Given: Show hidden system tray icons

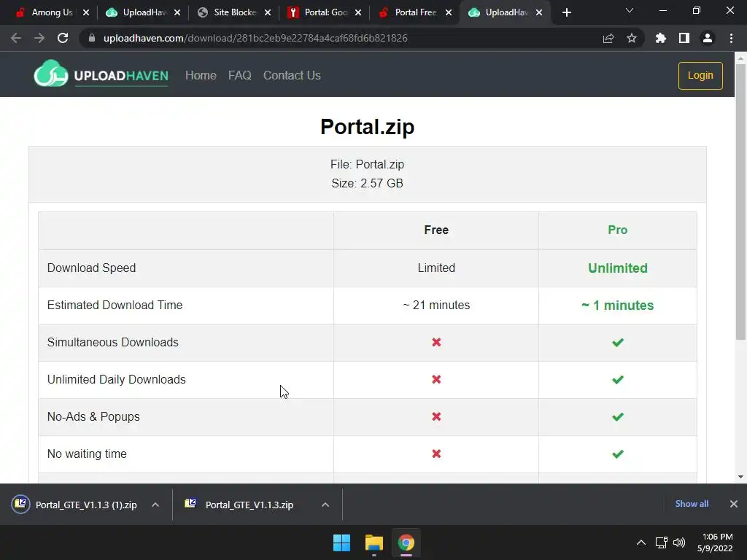Looking at the screenshot, I should point(641,542).
